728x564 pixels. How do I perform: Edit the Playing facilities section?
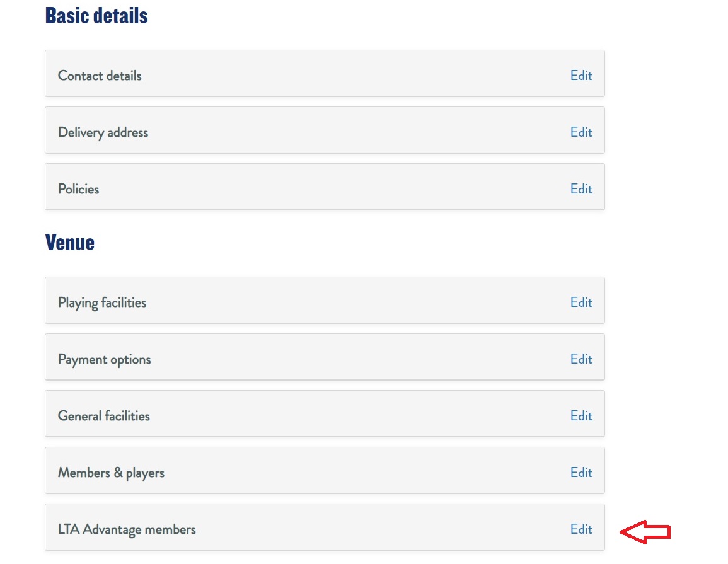click(x=581, y=302)
